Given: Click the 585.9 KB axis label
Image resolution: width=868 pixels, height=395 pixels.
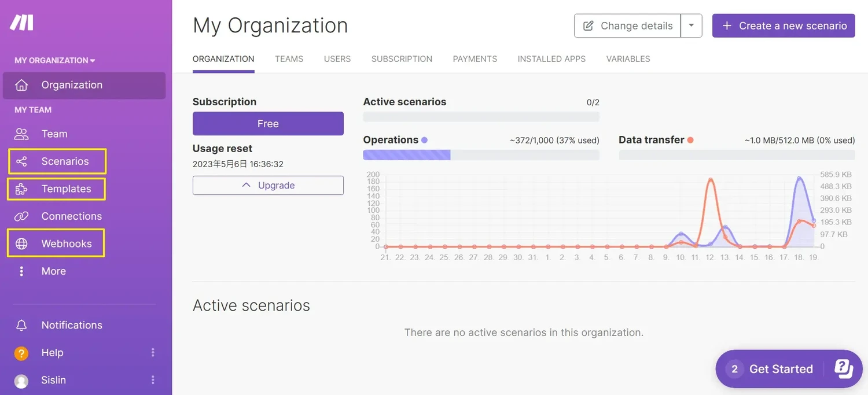Looking at the screenshot, I should (836, 174).
